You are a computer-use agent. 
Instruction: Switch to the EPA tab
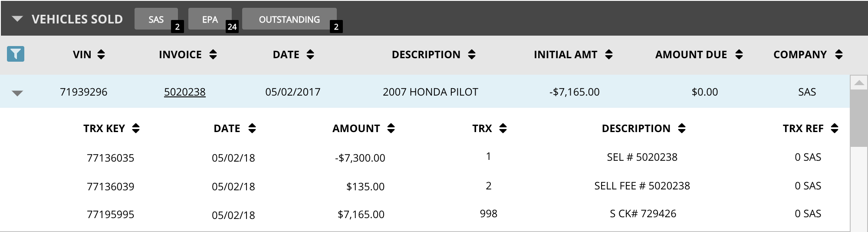click(x=210, y=20)
